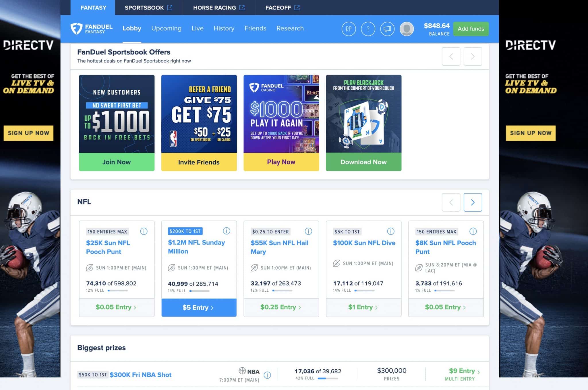Image resolution: width=588 pixels, height=390 pixels.
Task: Enter $25K Sun NFL Pooch Punt for $0.05
Action: pyautogui.click(x=117, y=307)
